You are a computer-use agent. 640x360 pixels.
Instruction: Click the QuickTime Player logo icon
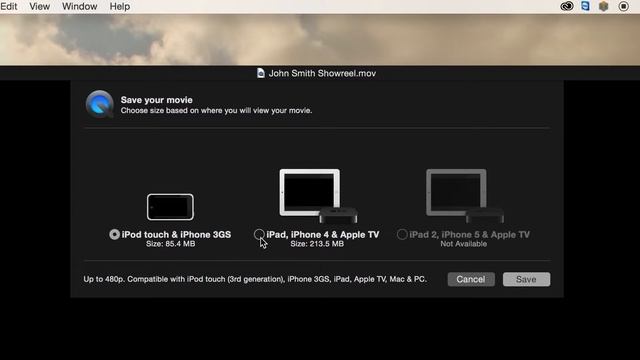click(100, 104)
